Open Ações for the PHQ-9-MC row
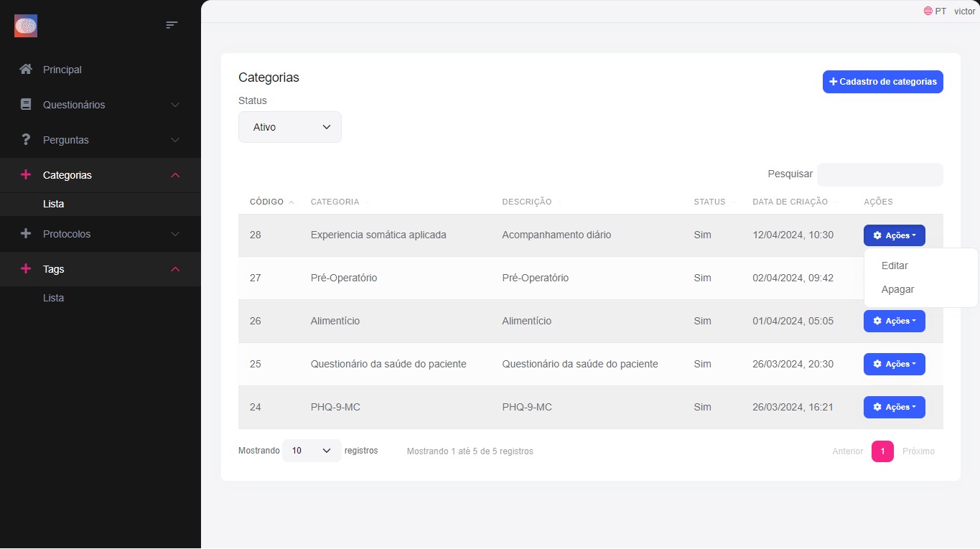 (894, 407)
